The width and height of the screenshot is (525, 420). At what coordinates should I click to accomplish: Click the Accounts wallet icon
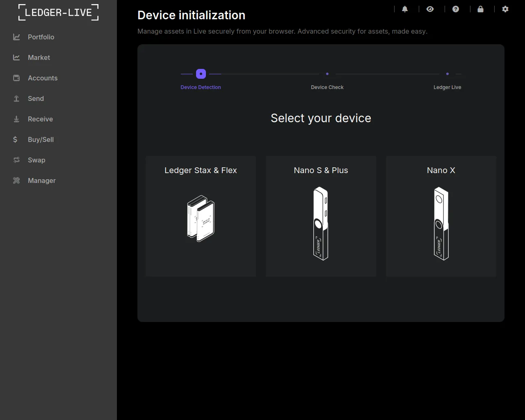tap(16, 78)
